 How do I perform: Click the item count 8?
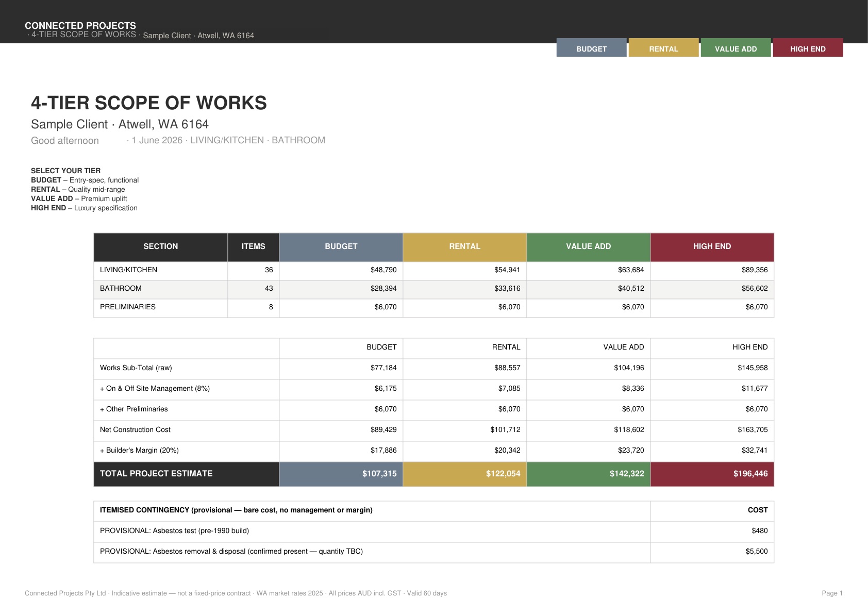pos(271,307)
